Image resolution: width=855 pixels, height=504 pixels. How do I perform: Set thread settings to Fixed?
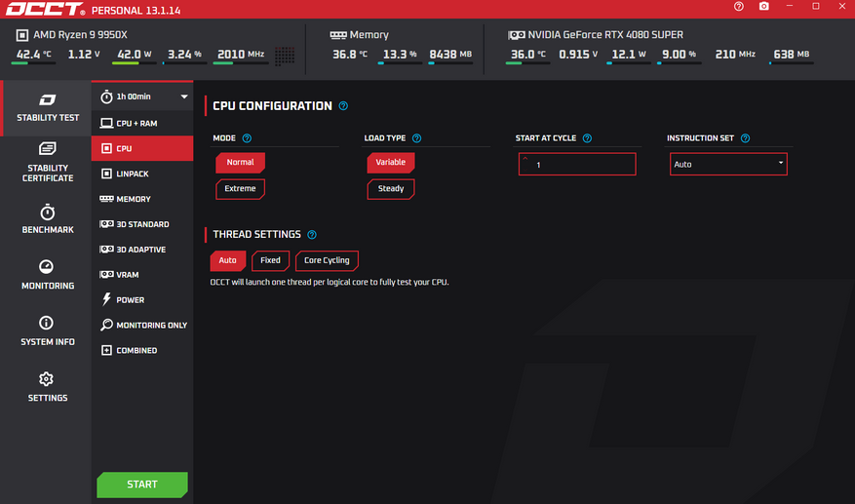pos(270,260)
